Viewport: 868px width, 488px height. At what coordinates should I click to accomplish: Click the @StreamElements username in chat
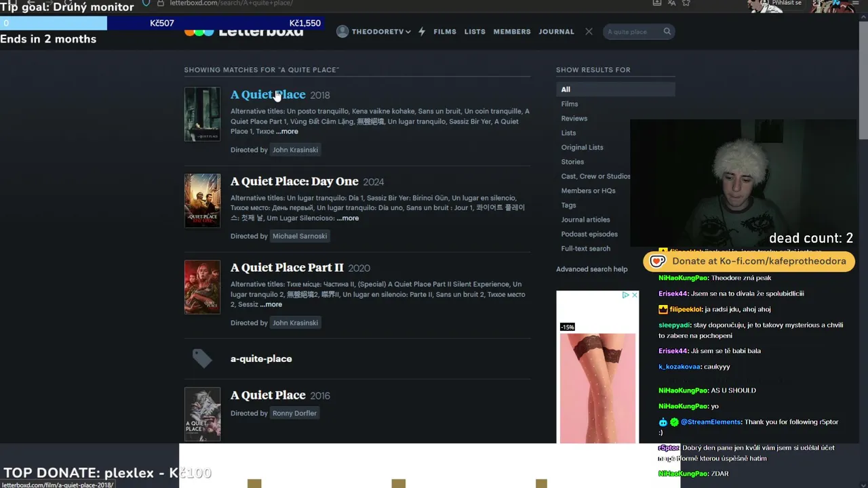711,422
